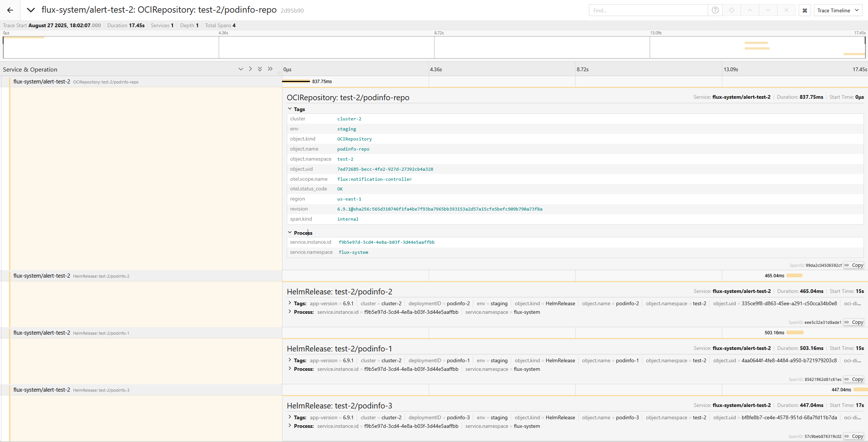Click the back arrow to return
Image resolution: width=868 pixels, height=442 pixels.
pyautogui.click(x=10, y=10)
